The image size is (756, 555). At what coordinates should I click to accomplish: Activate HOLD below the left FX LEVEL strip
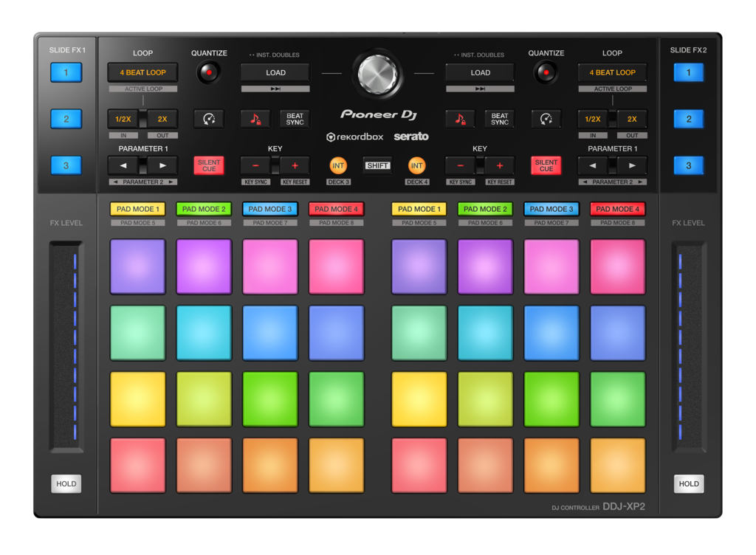click(x=66, y=483)
